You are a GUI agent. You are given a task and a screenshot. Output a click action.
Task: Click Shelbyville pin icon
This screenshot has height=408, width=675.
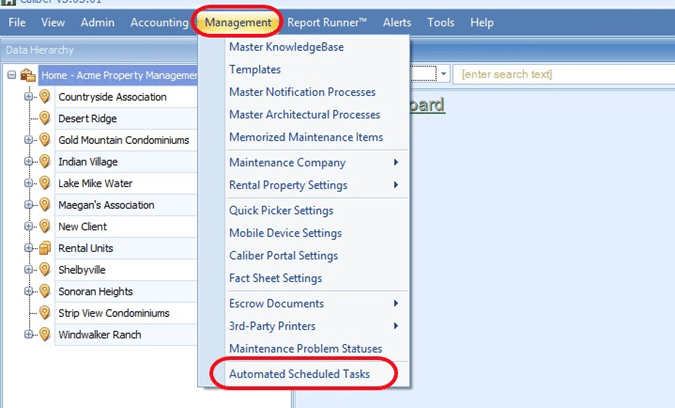point(45,269)
